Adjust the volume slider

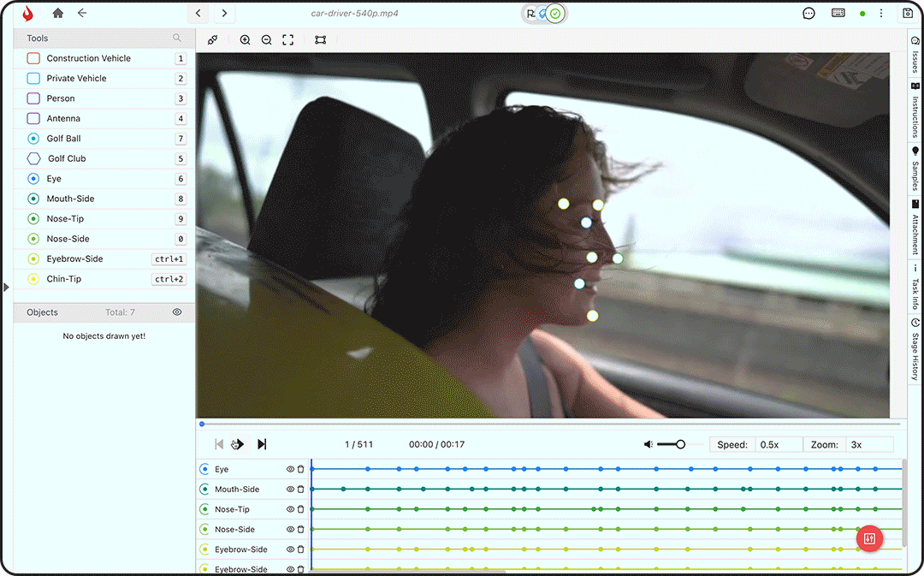pyautogui.click(x=680, y=444)
